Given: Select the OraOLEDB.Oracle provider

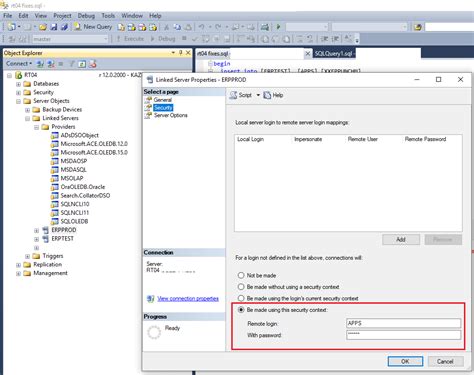Looking at the screenshot, I should pos(83,187).
